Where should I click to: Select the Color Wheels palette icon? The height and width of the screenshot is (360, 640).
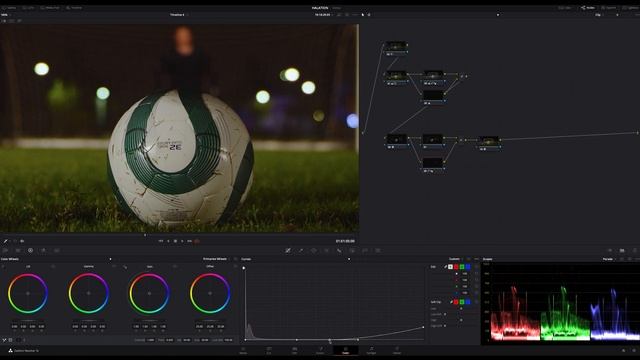tap(31, 250)
